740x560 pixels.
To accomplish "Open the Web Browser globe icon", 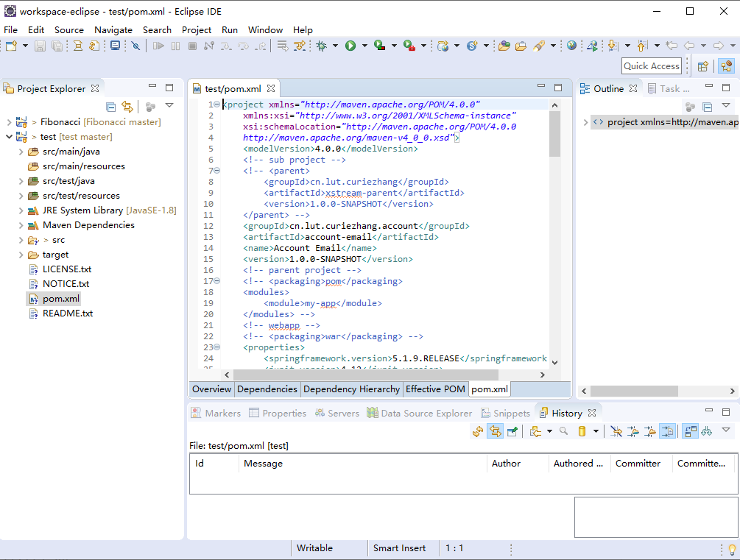I will point(571,46).
